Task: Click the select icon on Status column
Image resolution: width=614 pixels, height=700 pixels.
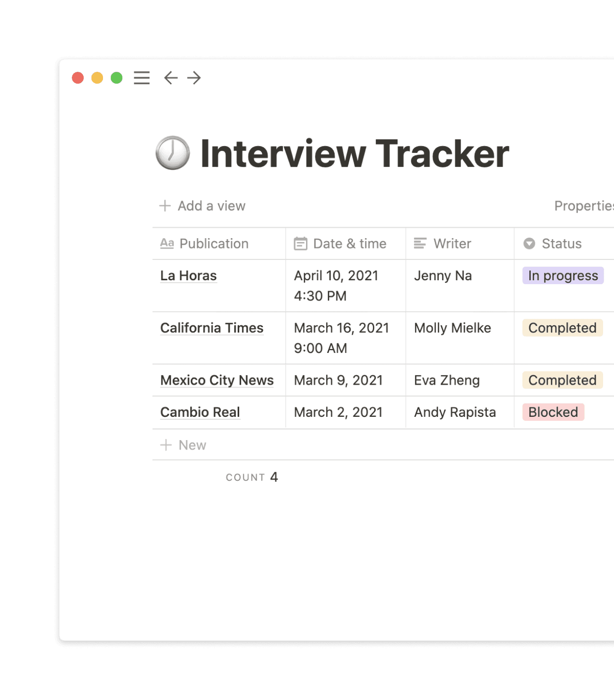Action: coord(529,244)
